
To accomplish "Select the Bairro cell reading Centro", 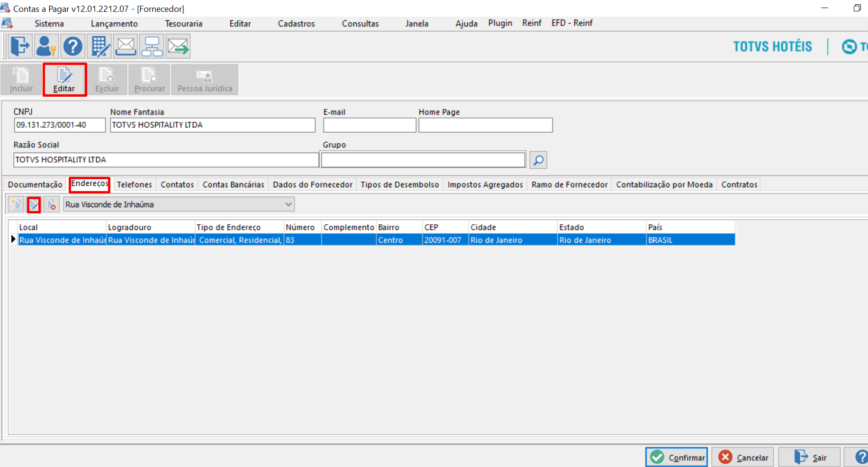I will point(399,240).
